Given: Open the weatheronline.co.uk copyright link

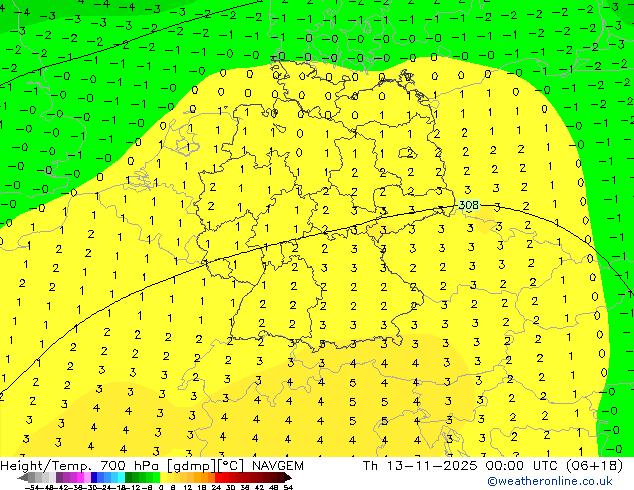Looking at the screenshot, I should click(550, 481).
